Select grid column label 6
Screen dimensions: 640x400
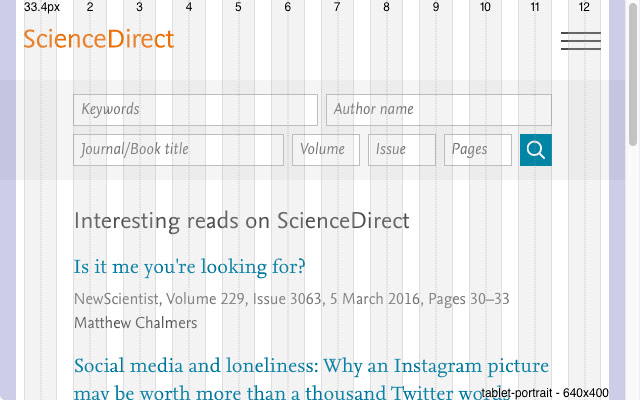point(287,7)
